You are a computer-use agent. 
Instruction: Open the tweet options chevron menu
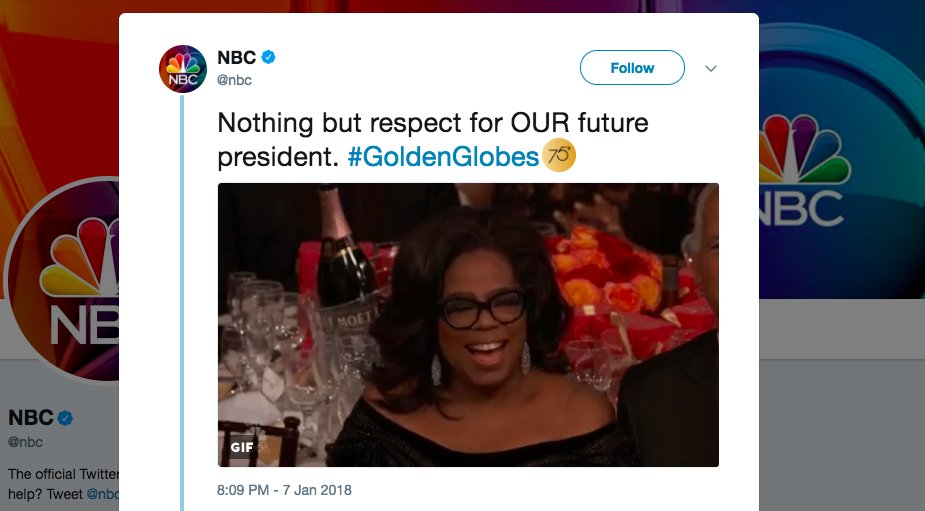[x=711, y=68]
